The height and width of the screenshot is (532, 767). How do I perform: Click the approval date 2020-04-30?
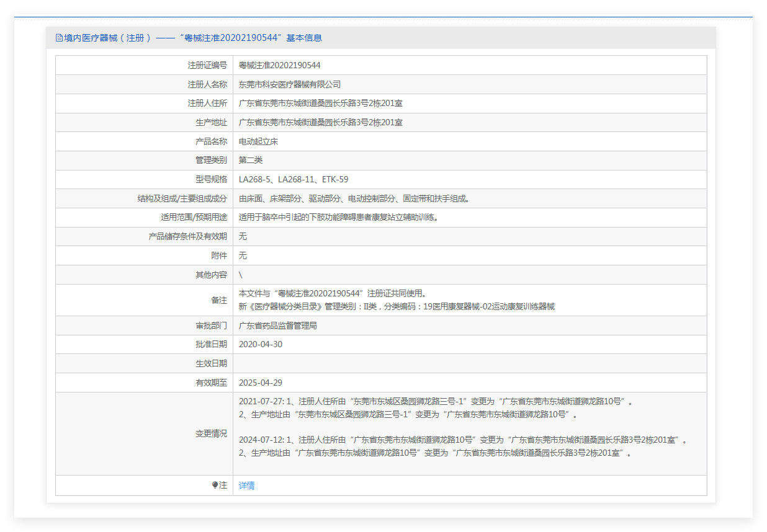[261, 344]
